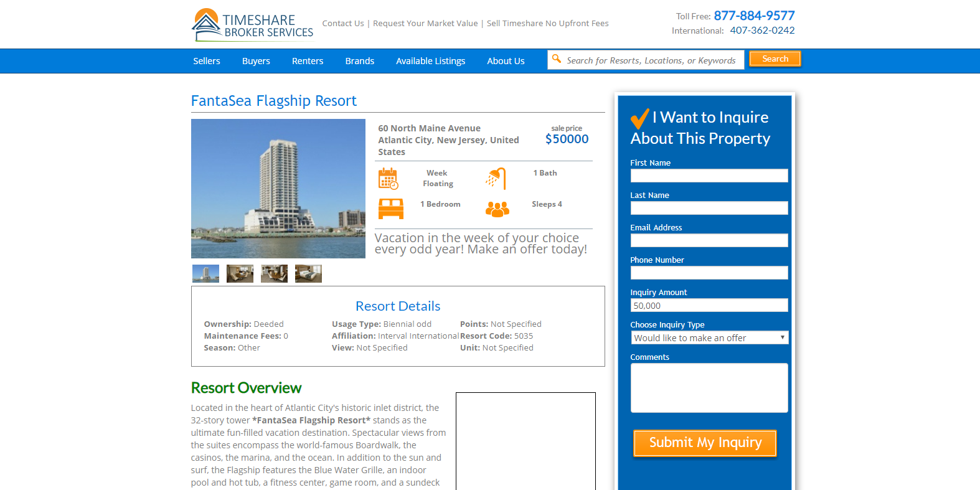Click the 1 Bath label
980x490 pixels.
tap(545, 173)
